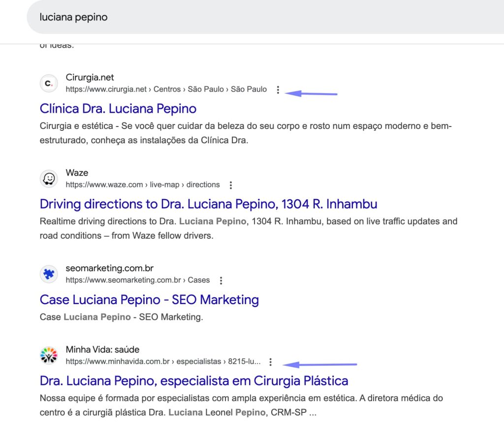This screenshot has height=435, width=504.
Task: Open three-dot menu for seomarketing.com.br result
Action: [x=221, y=280]
